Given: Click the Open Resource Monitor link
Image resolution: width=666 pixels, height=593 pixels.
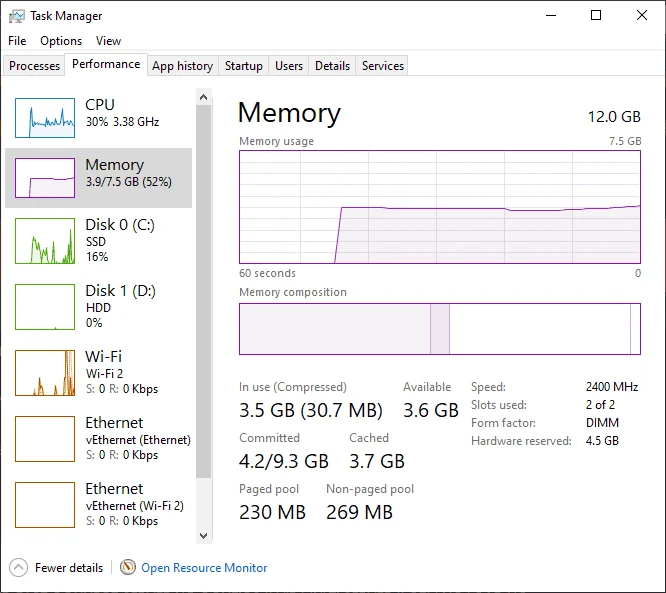Looking at the screenshot, I should pyautogui.click(x=204, y=568).
